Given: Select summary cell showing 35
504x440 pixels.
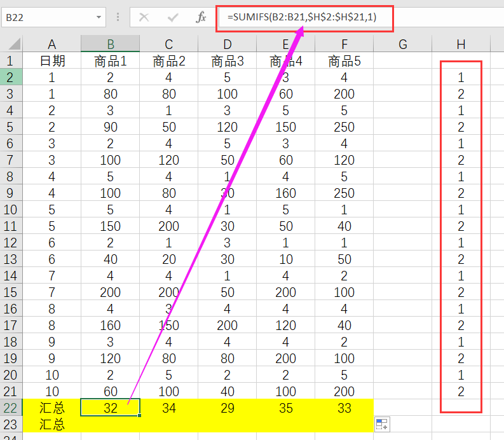Looking at the screenshot, I should point(286,408).
